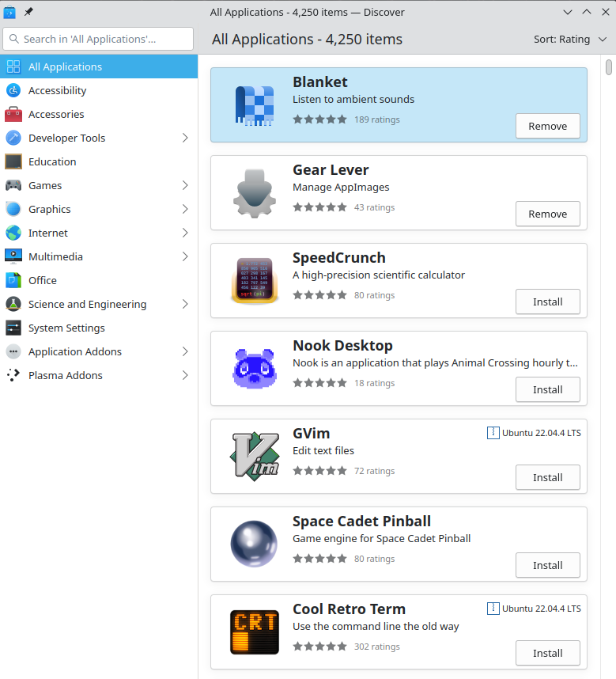Click the Space Cadet Pinball title
This screenshot has width=616, height=679.
[361, 521]
